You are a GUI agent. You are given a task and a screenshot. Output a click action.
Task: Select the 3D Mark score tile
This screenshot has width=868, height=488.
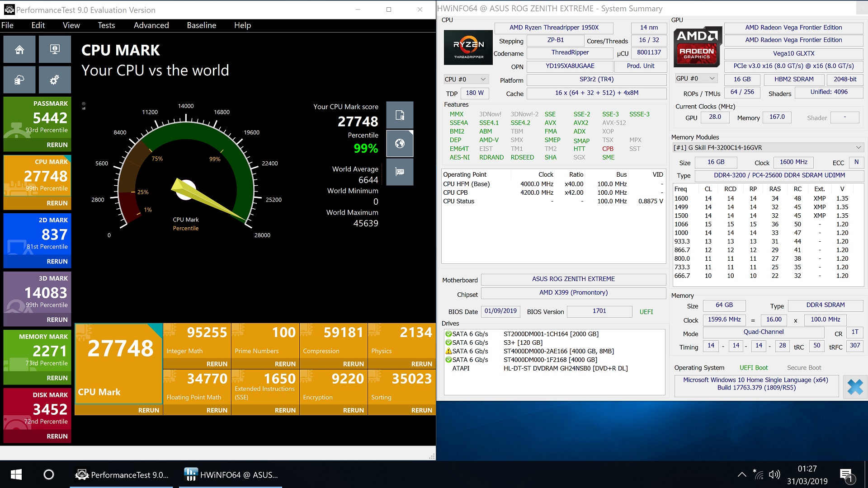[x=38, y=293]
